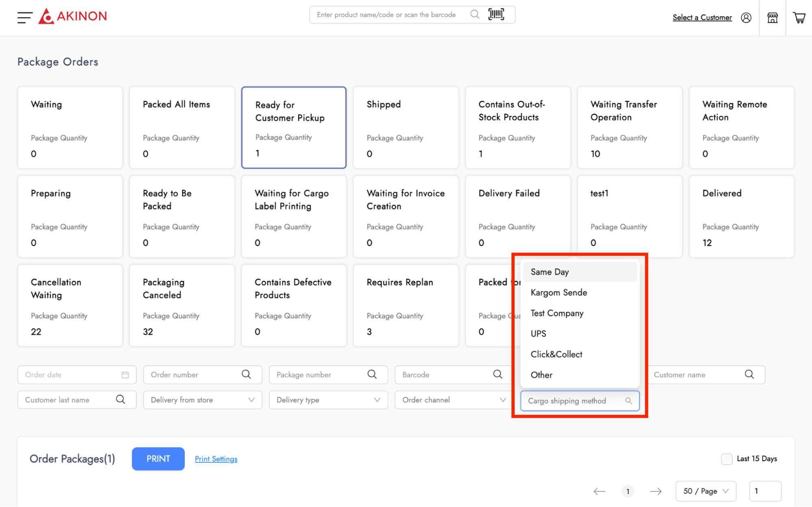812x507 pixels.
Task: Enable the Last 15 Days checkbox
Action: click(x=726, y=459)
